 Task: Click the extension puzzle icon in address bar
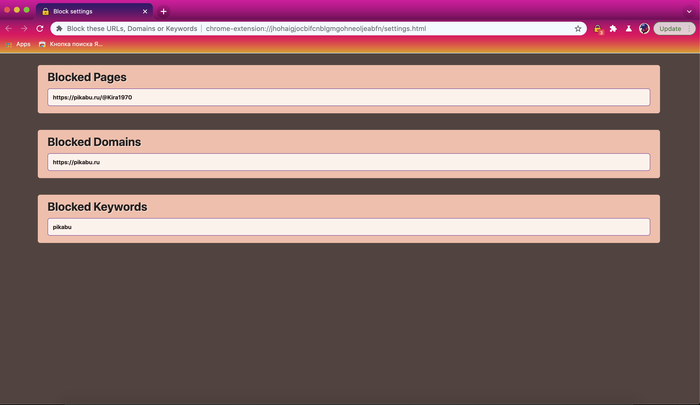(59, 29)
